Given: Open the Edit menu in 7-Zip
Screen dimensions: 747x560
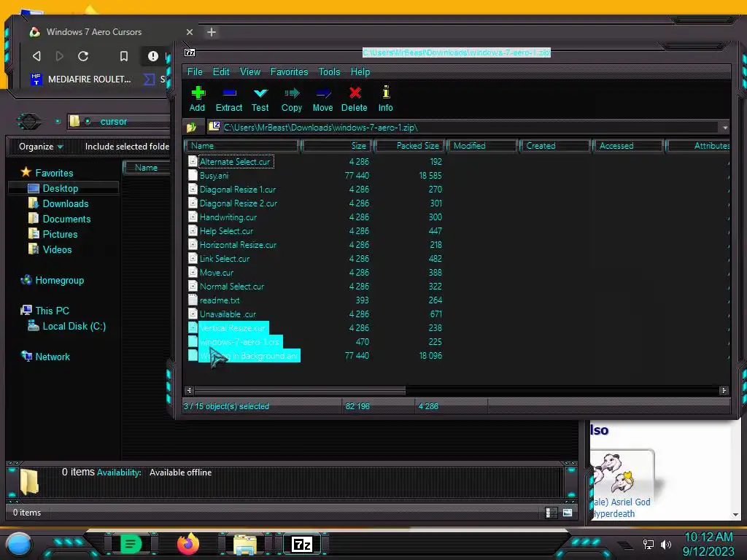Looking at the screenshot, I should click(221, 71).
